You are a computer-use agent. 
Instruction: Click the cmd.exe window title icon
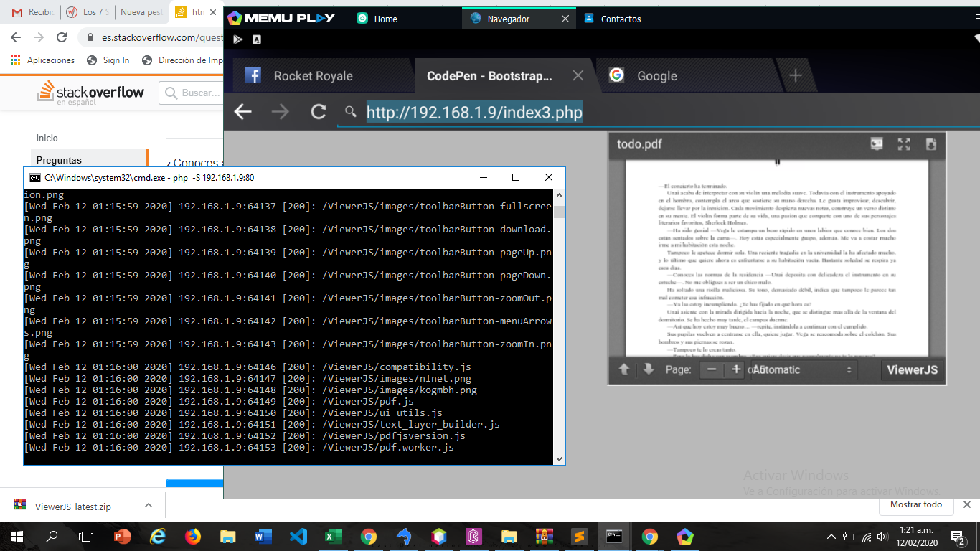click(34, 177)
